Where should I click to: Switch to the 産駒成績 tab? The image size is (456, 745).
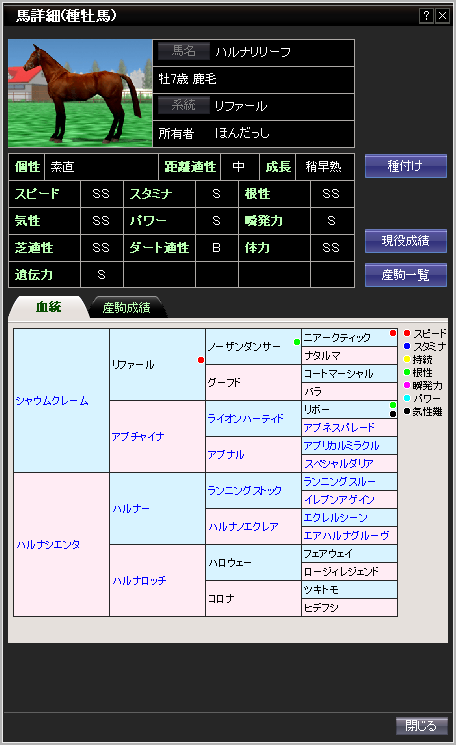[x=127, y=307]
